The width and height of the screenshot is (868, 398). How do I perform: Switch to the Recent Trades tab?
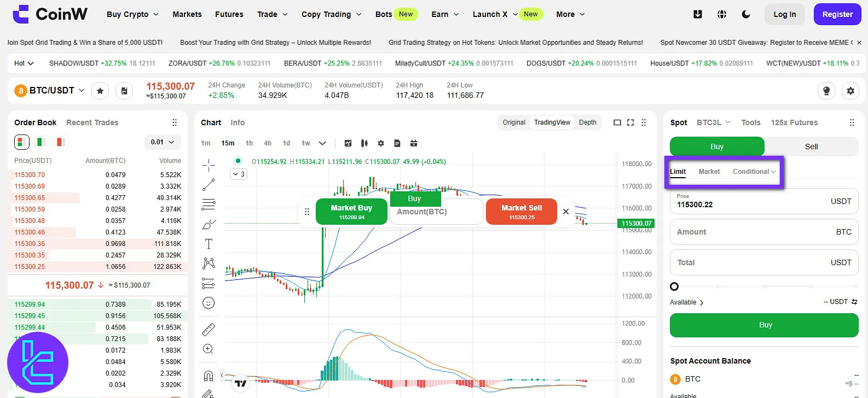[x=92, y=122]
